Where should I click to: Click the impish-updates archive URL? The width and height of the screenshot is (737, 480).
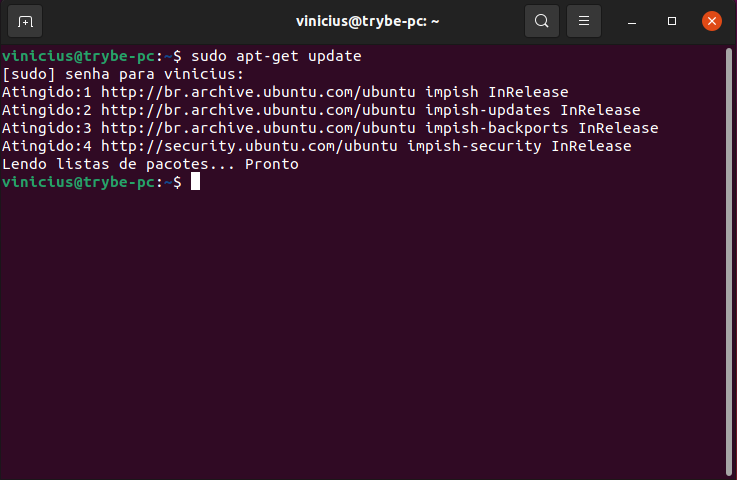point(258,110)
